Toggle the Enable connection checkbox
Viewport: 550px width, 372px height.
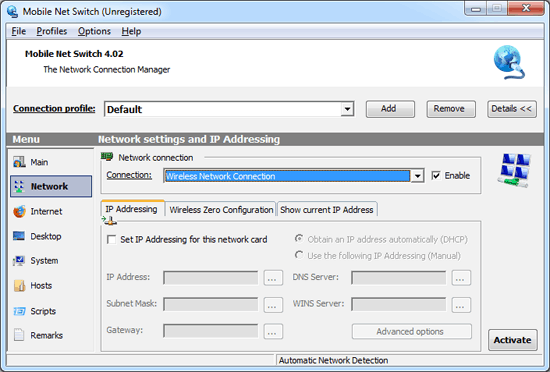[436, 175]
